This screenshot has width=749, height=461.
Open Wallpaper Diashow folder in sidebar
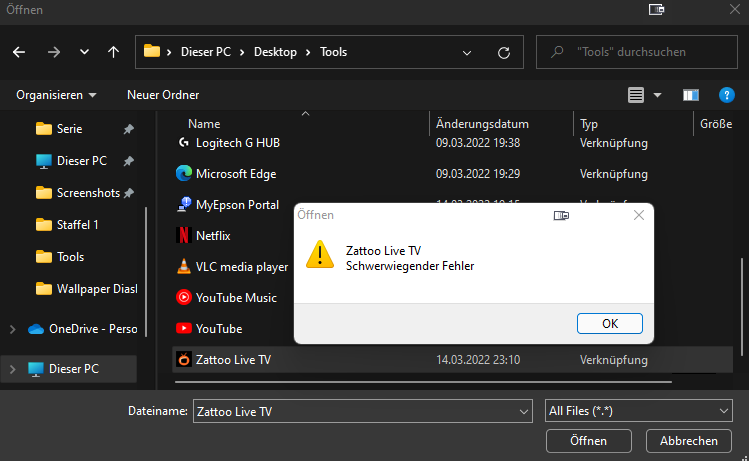(97, 289)
